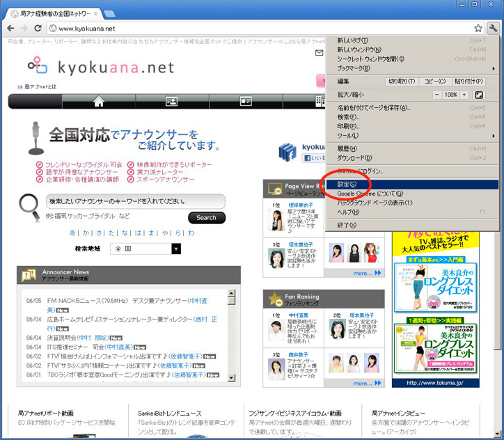Open ダウンロード from the menu
Image resolution: width=504 pixels, height=440 pixels.
[412, 158]
